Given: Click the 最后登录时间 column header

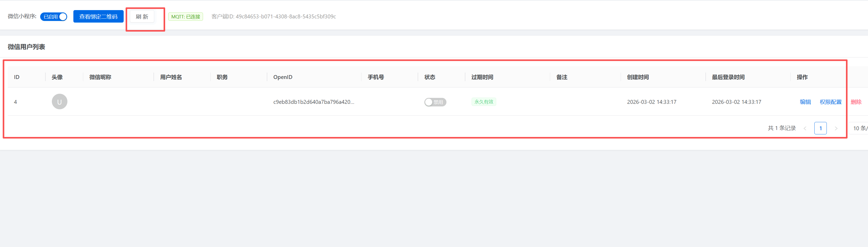Looking at the screenshot, I should pos(728,77).
